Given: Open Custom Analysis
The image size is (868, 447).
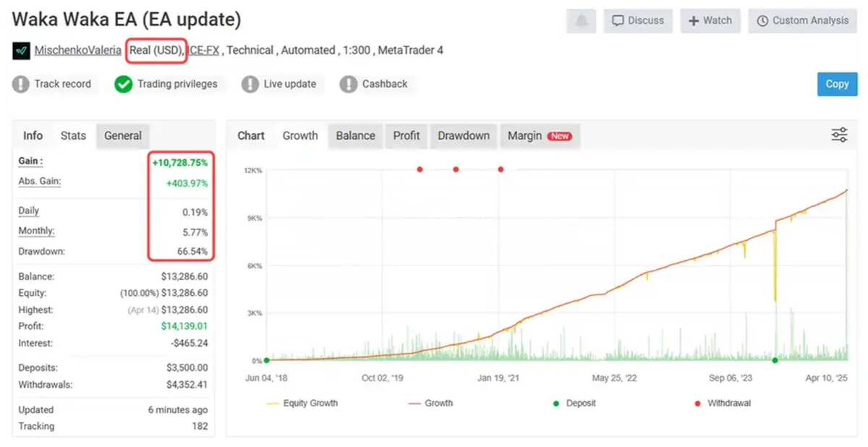Looking at the screenshot, I should point(803,21).
